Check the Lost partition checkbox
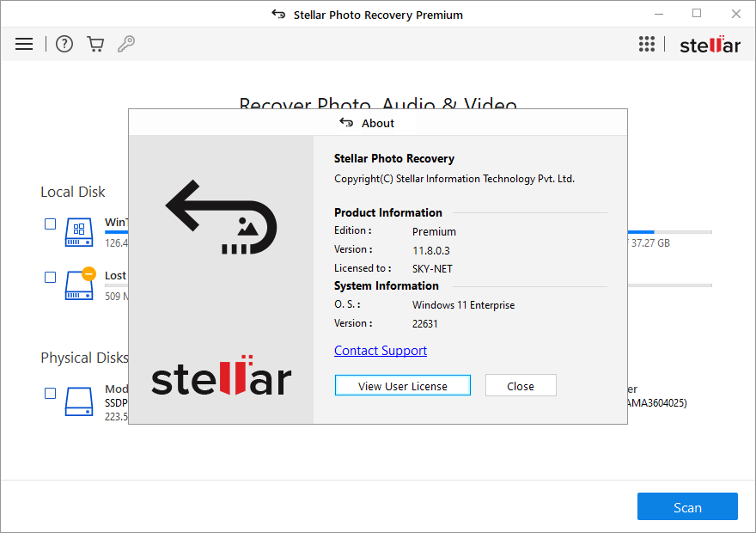This screenshot has width=756, height=533. pyautogui.click(x=50, y=278)
